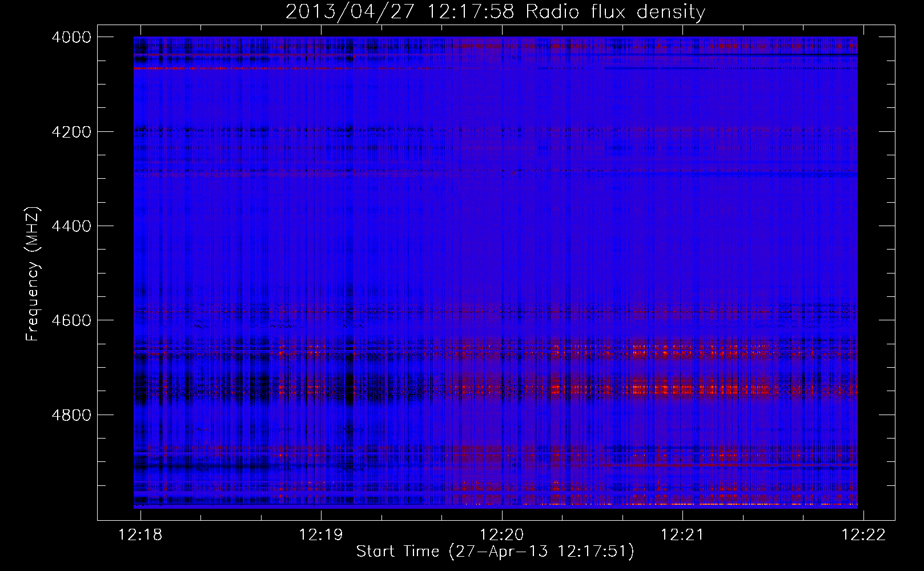Select the 4000 frequency axis label

(x=71, y=37)
